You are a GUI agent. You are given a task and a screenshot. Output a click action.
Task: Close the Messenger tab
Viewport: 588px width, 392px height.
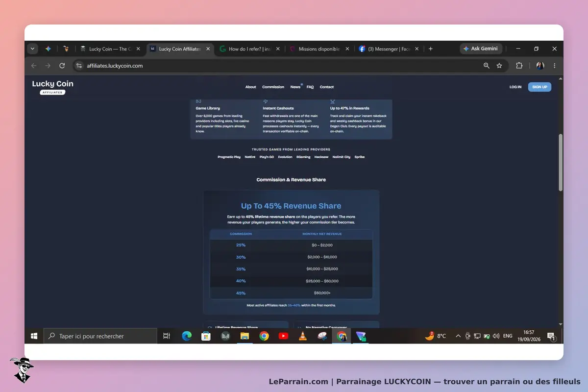(417, 49)
